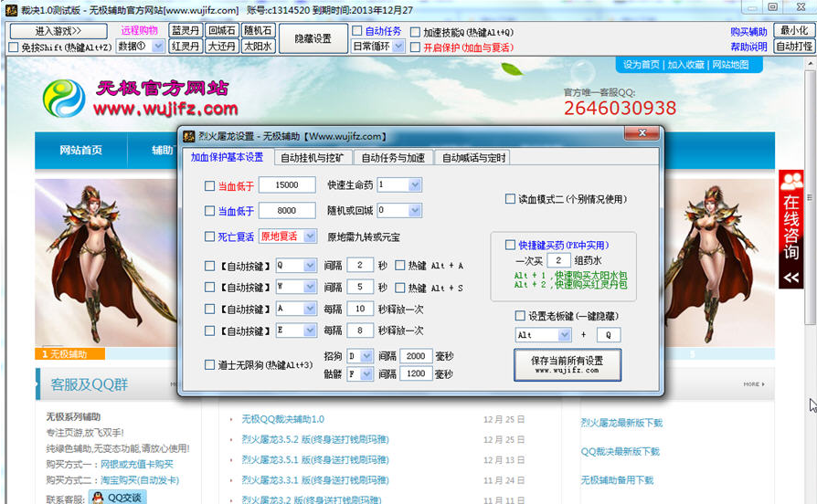
Task: Enable 道士无限狗 checkbox
Action: click(x=209, y=365)
